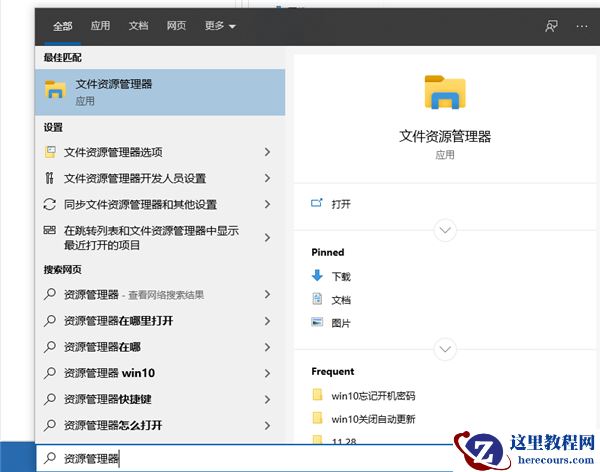Switch to the 文档 tab
The image size is (600, 472).
click(x=138, y=26)
